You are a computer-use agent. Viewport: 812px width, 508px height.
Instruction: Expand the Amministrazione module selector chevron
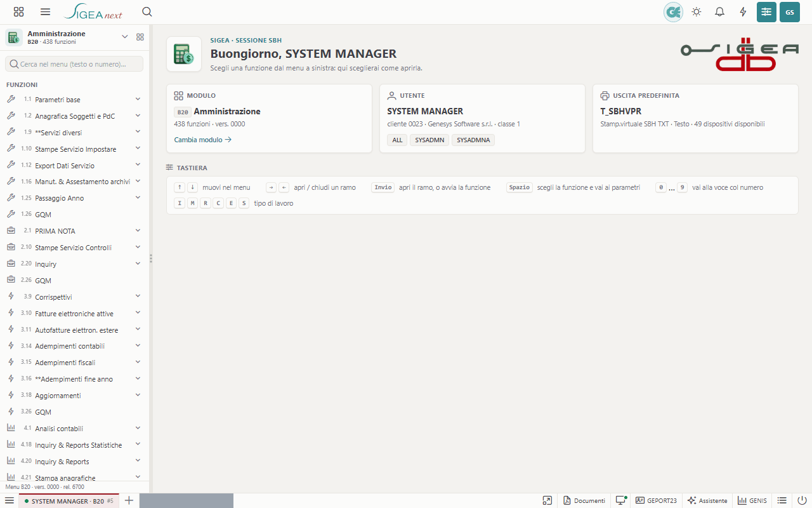125,37
